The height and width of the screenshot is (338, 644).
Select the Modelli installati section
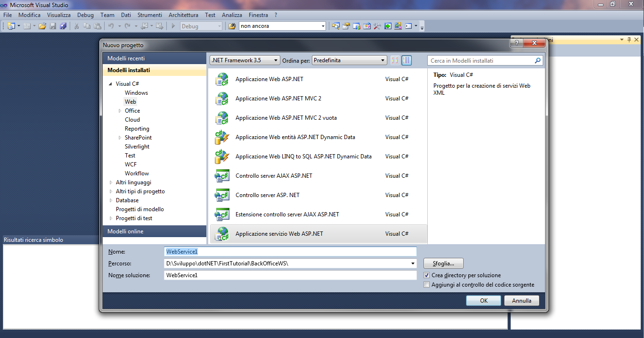coord(155,70)
